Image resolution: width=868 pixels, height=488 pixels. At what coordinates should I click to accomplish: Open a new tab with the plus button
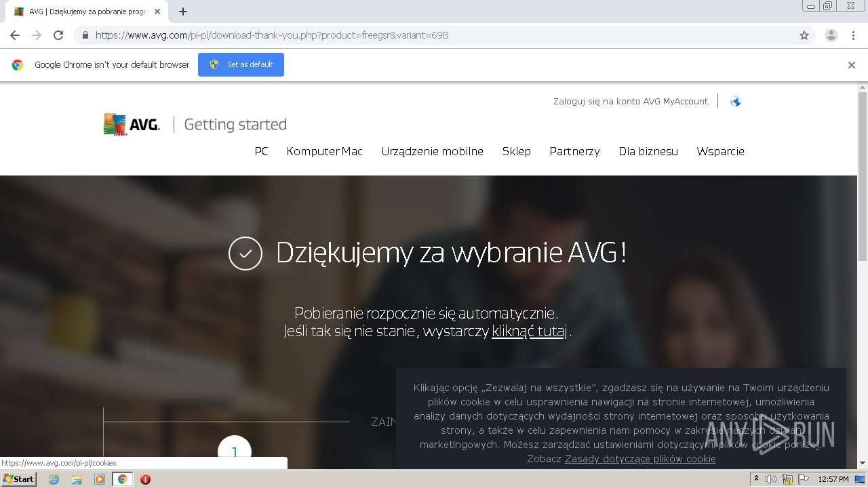(x=183, y=12)
